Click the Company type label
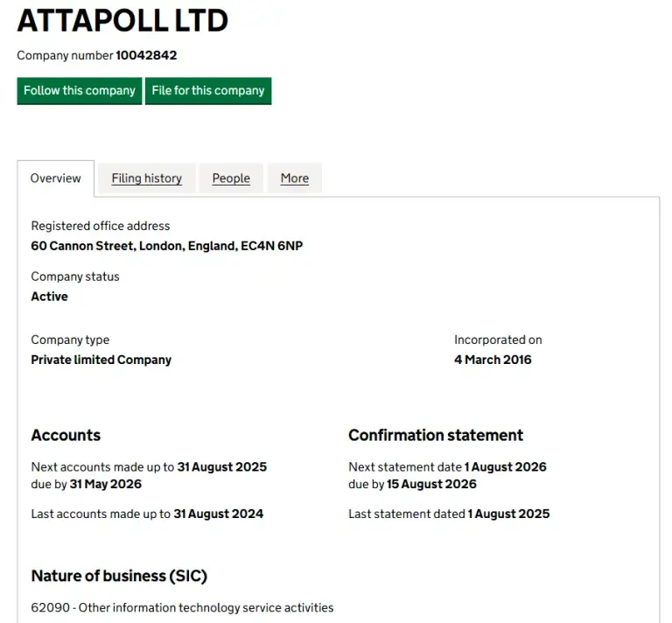 [70, 340]
